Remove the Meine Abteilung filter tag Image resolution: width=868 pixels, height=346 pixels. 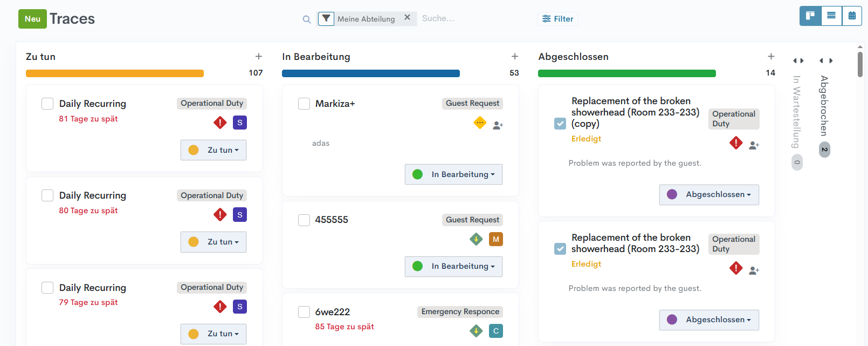[x=407, y=18]
